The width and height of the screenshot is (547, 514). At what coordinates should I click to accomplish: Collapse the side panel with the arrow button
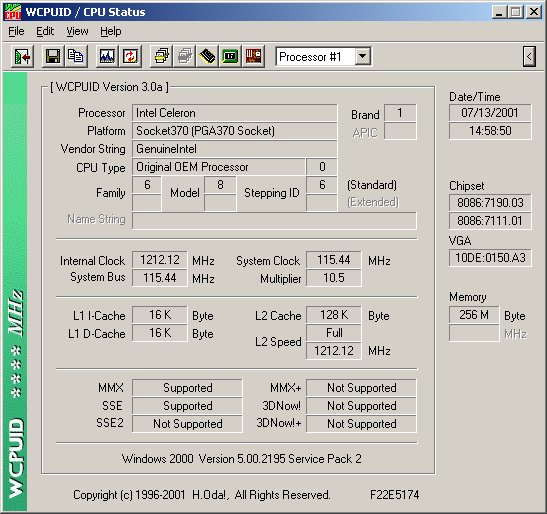click(529, 56)
